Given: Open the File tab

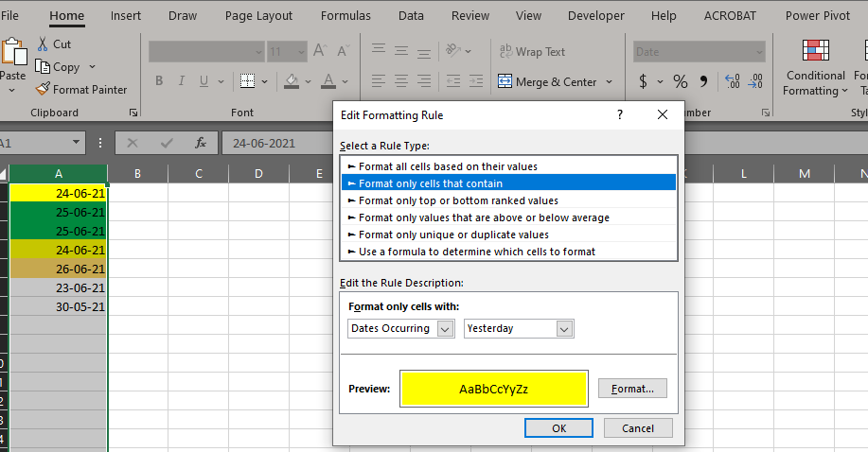Looking at the screenshot, I should (9, 15).
